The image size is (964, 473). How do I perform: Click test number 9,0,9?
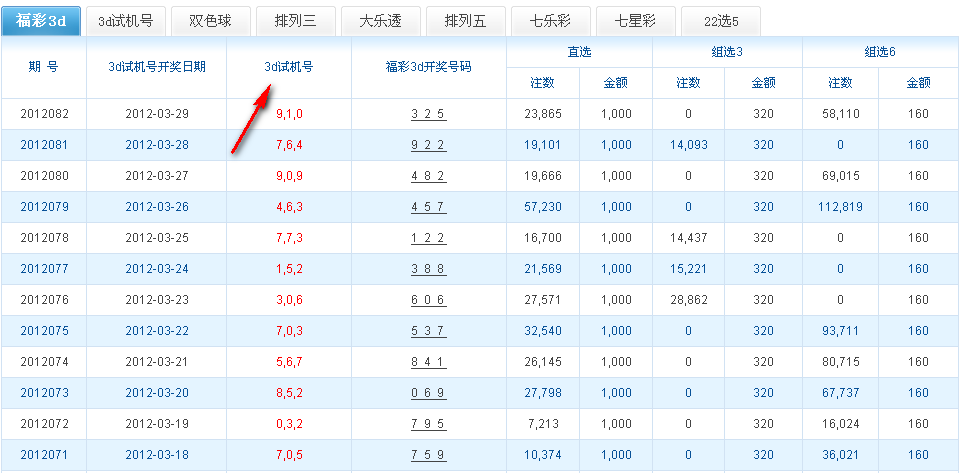tap(290, 176)
